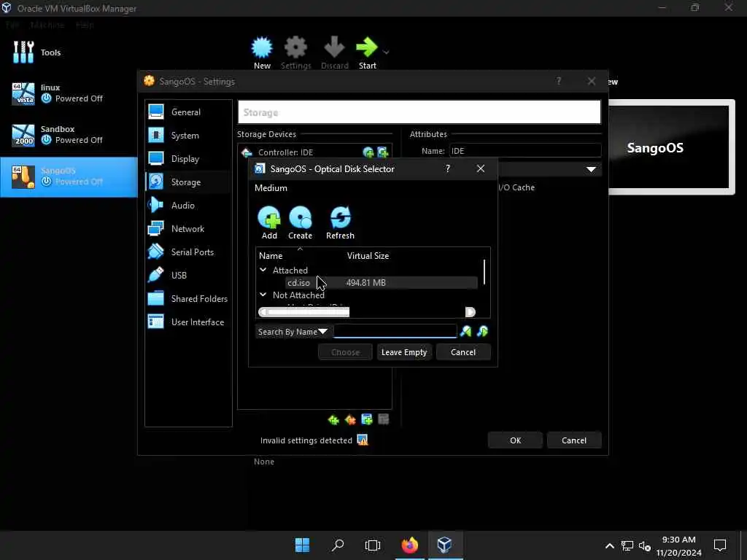Click the controller Name field showing IDE
The width and height of the screenshot is (747, 560).
tap(525, 151)
